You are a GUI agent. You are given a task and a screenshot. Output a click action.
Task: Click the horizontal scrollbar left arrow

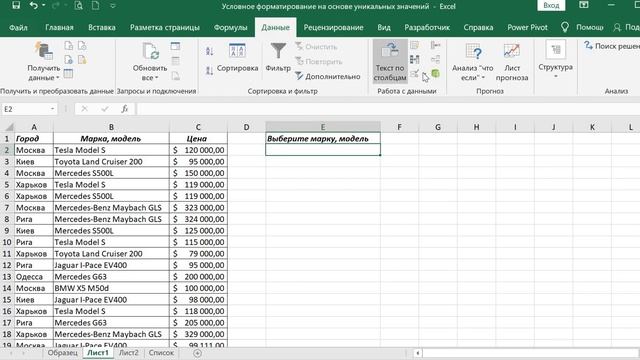tap(418, 353)
